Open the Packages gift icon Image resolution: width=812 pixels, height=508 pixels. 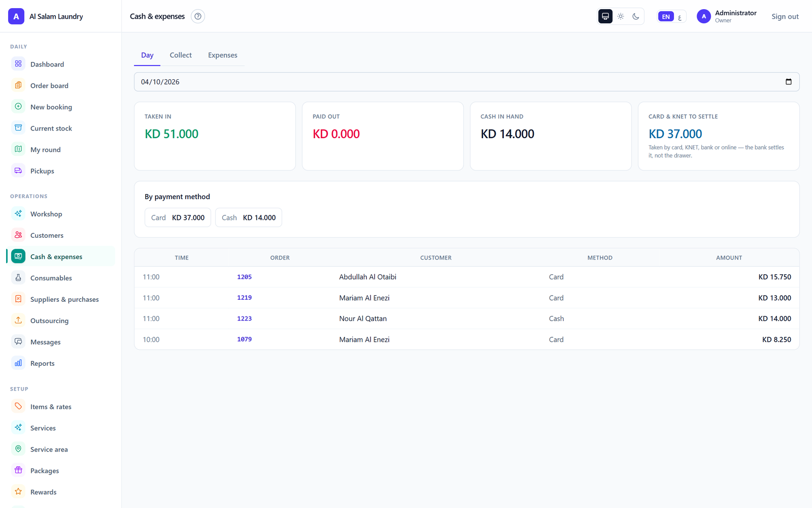click(18, 470)
